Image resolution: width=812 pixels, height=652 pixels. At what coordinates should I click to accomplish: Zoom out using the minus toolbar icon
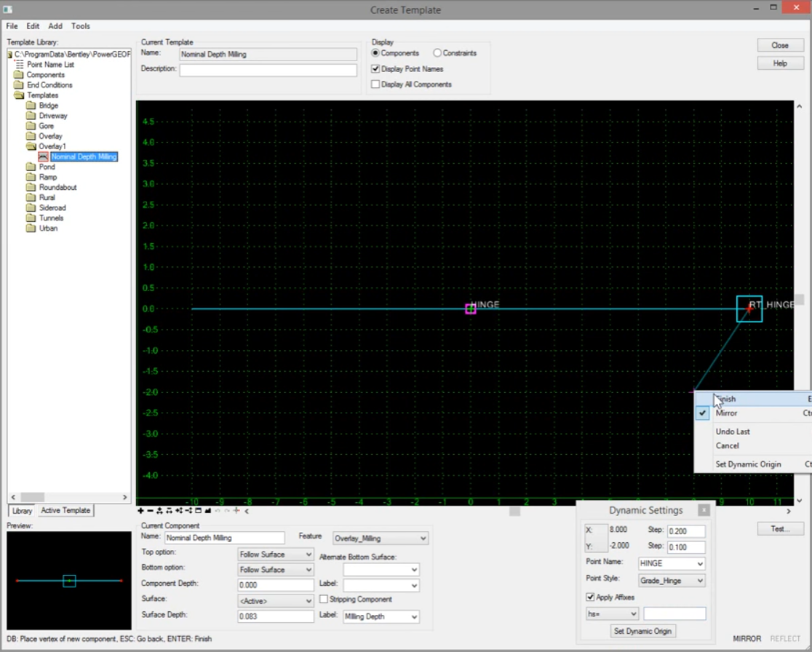pyautogui.click(x=150, y=511)
